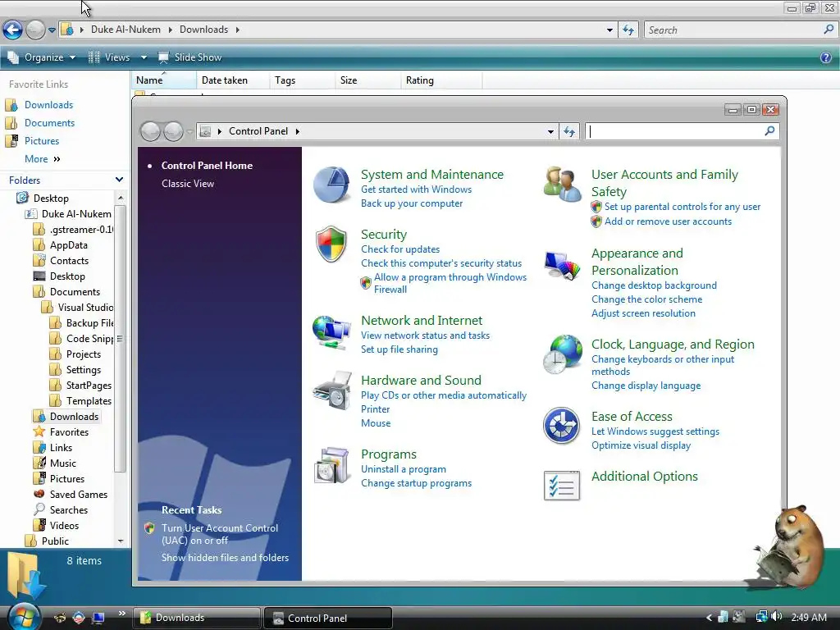Screen dimensions: 840x630
Task: Click the Control Panel search input field
Action: coord(674,131)
